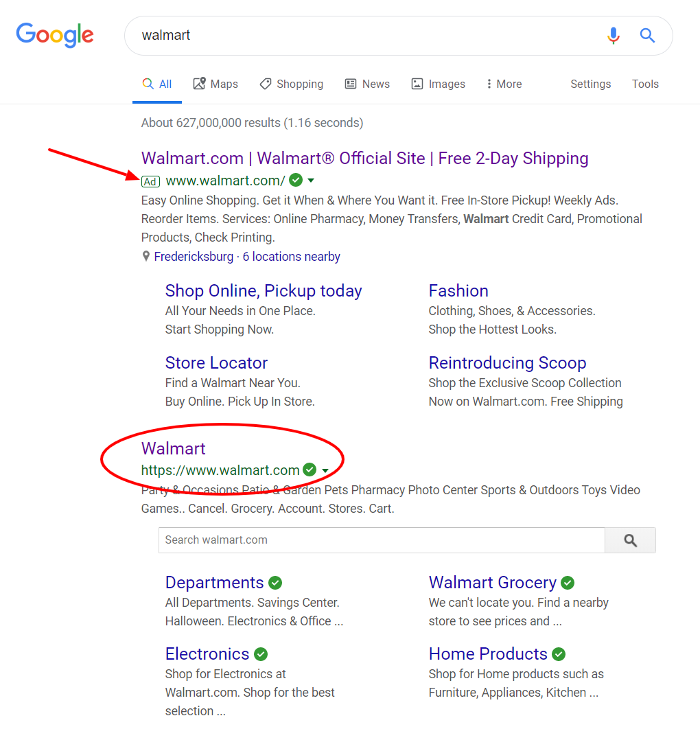Click 'We can't locate you' snippet text

(x=518, y=612)
